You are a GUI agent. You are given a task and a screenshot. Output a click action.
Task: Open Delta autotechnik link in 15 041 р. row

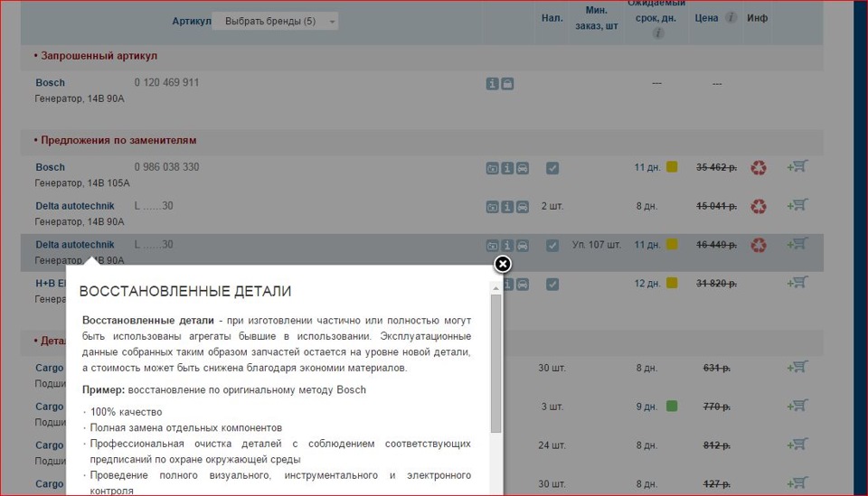[75, 206]
